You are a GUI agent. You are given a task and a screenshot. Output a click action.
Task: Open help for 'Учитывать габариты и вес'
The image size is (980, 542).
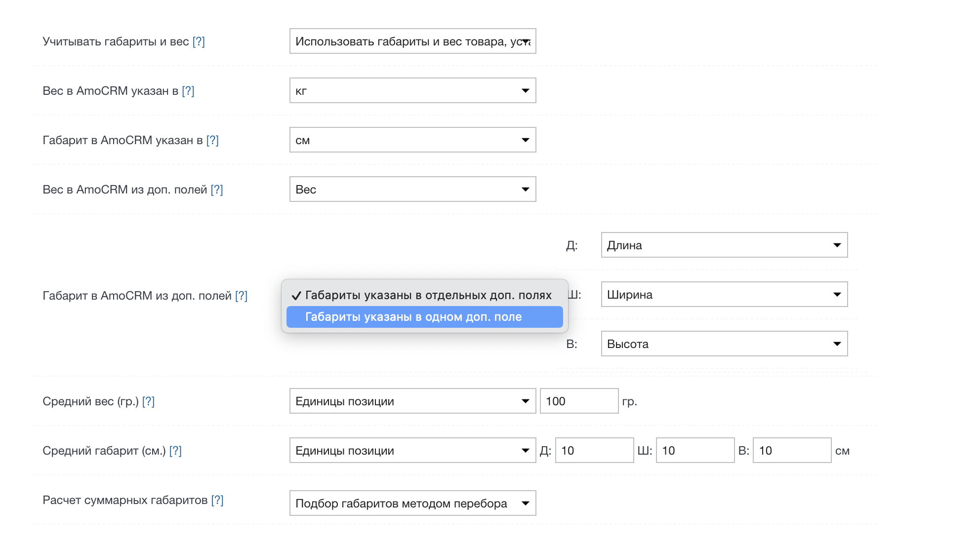[x=199, y=41]
